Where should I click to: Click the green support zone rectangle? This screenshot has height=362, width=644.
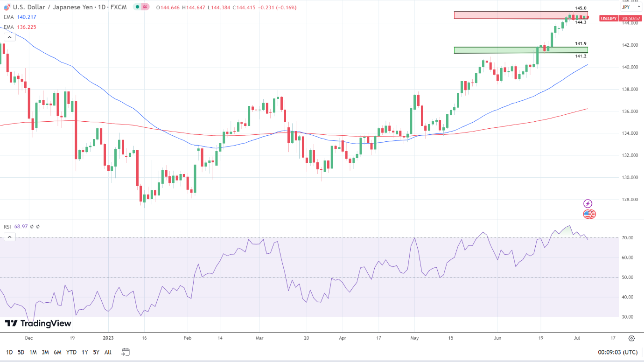520,50
